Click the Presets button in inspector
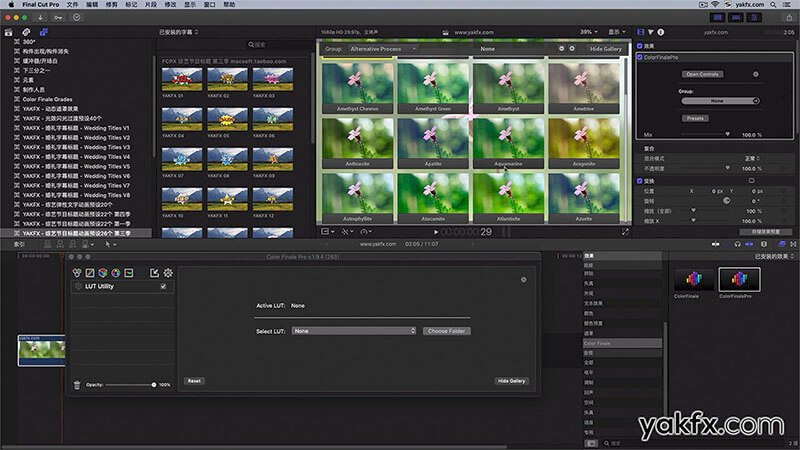The height and width of the screenshot is (450, 800). pyautogui.click(x=695, y=118)
